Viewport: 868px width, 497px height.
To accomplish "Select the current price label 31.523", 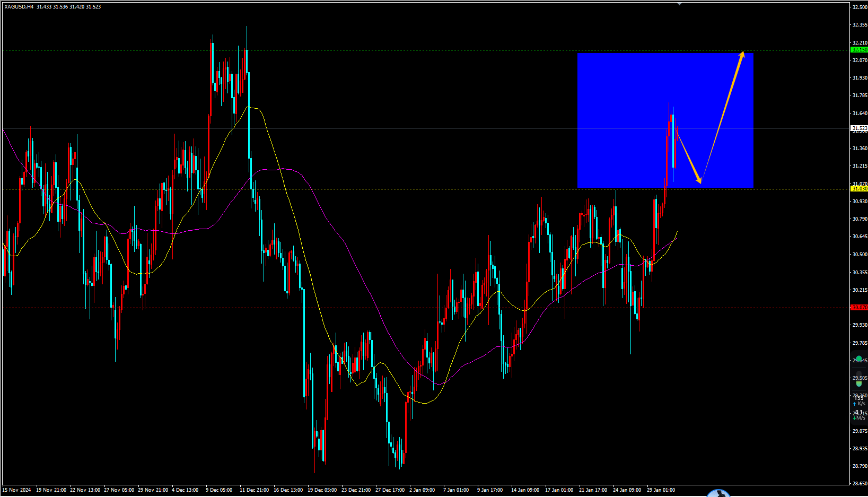I will [x=859, y=128].
